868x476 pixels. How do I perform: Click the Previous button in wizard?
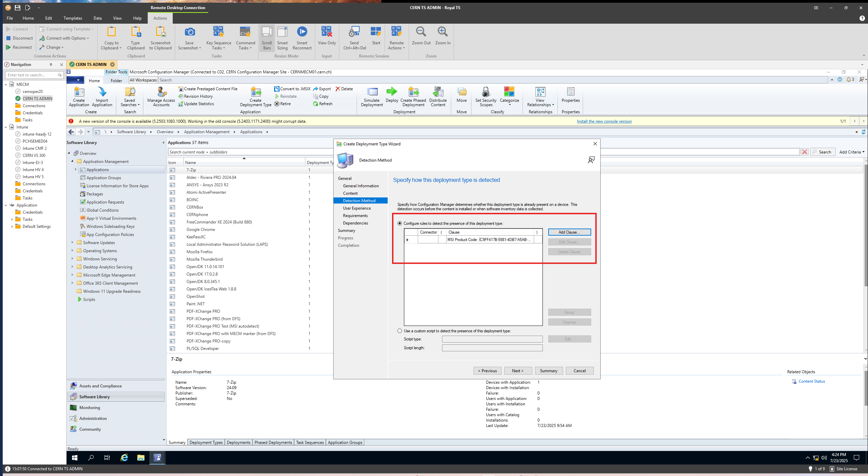(487, 371)
